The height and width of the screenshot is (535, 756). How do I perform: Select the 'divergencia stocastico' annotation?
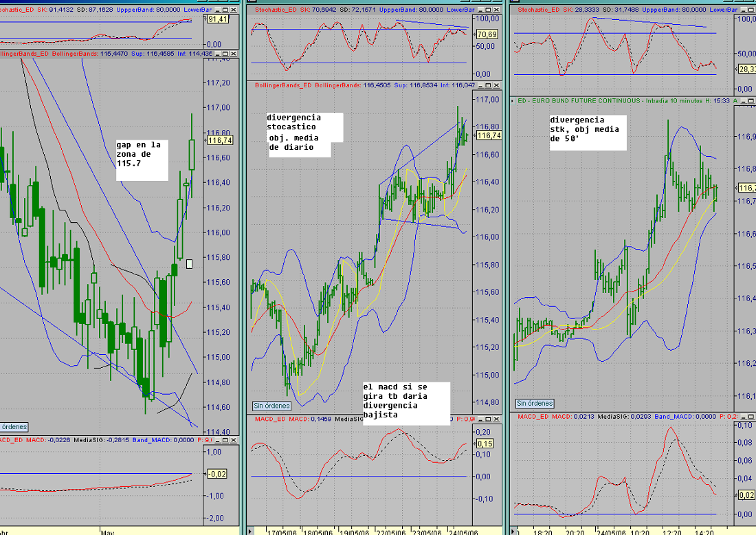(x=304, y=122)
